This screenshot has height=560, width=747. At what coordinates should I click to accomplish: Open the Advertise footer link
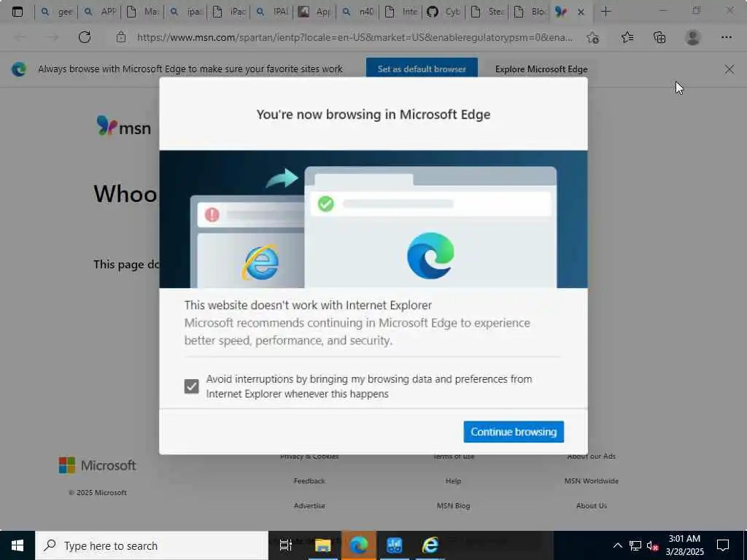tap(309, 506)
